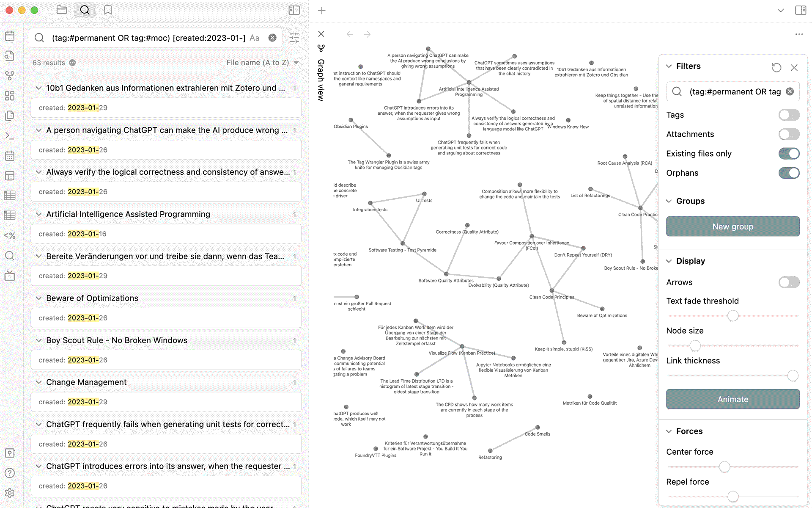Expand the Bereite Veränderungen result entry

[x=37, y=256]
